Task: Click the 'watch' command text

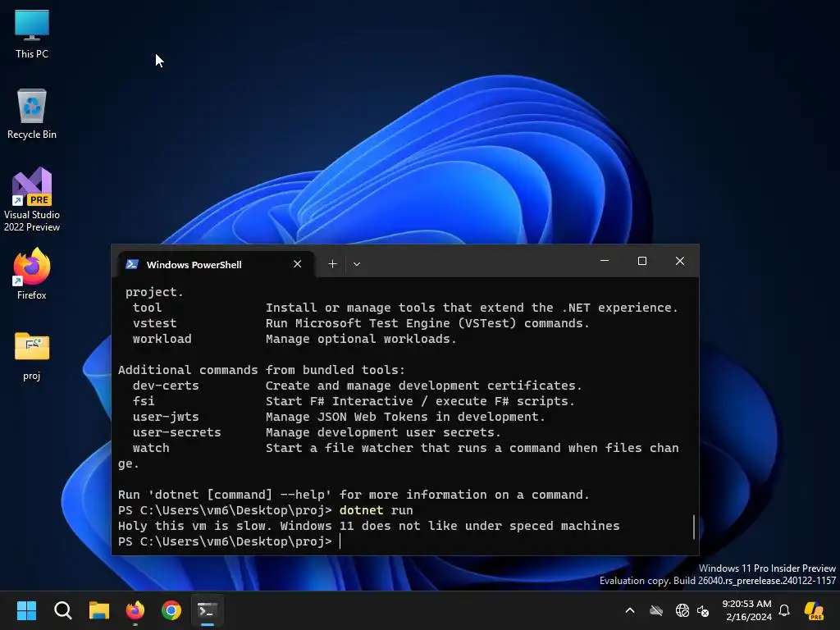Action: [x=151, y=447]
